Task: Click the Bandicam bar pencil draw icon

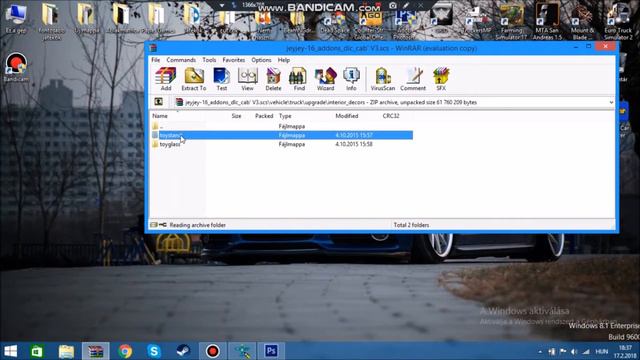Action: click(406, 5)
